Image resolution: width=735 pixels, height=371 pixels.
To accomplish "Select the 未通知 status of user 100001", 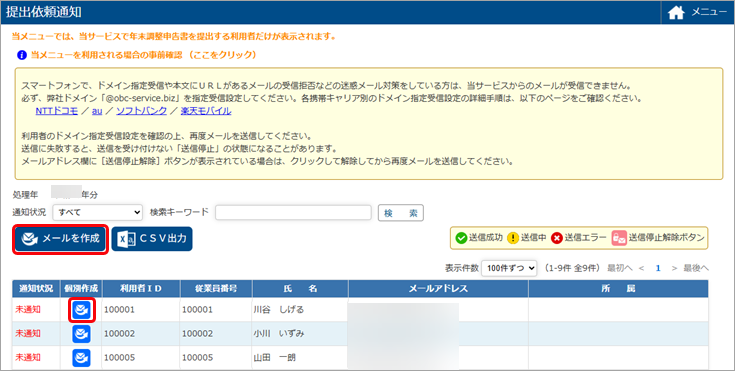I will coord(28,310).
